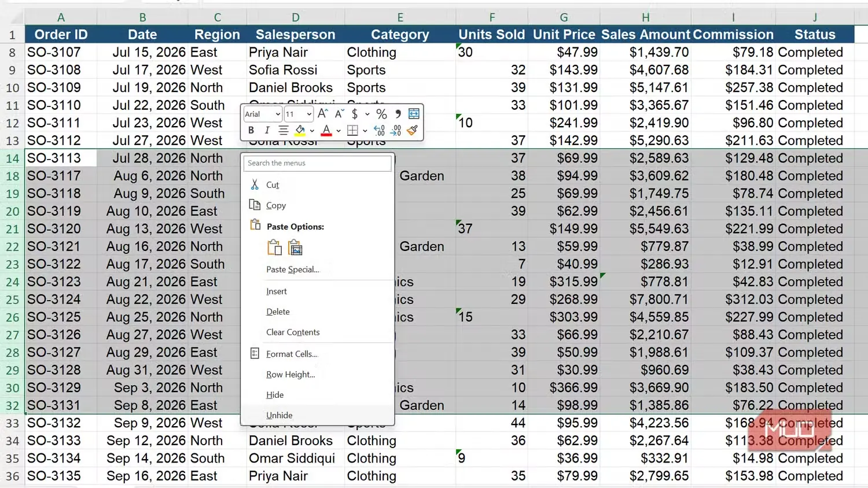Image resolution: width=868 pixels, height=488 pixels.
Task: Apply the red font color button
Action: pos(326,131)
